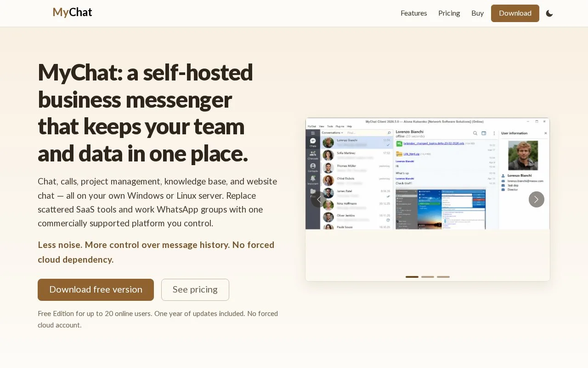588x368 pixels.
Task: Open the Thomas Müller conversation
Action: tap(357, 168)
